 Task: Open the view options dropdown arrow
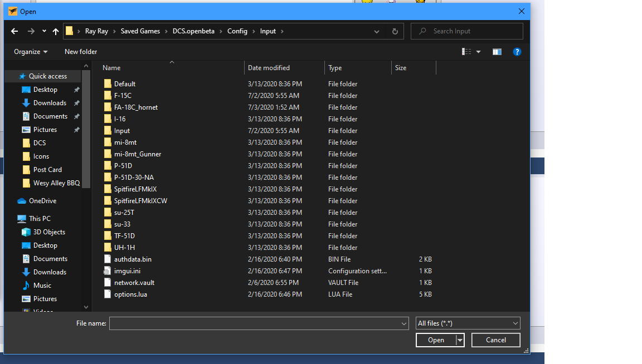pos(478,52)
